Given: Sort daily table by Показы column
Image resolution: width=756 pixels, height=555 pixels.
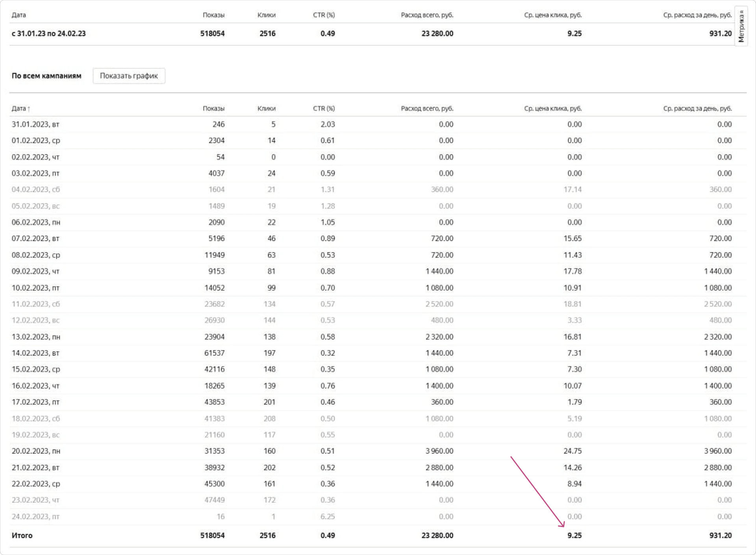Looking at the screenshot, I should coord(213,108).
